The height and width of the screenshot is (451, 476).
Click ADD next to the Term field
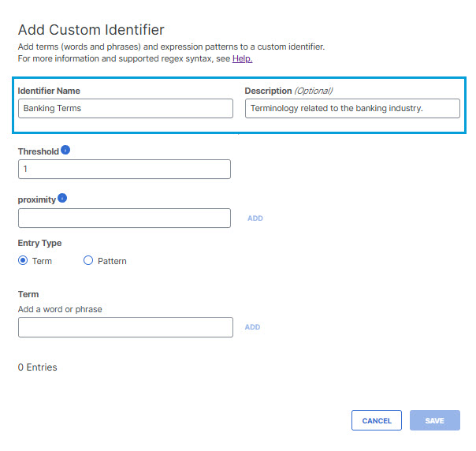[252, 327]
